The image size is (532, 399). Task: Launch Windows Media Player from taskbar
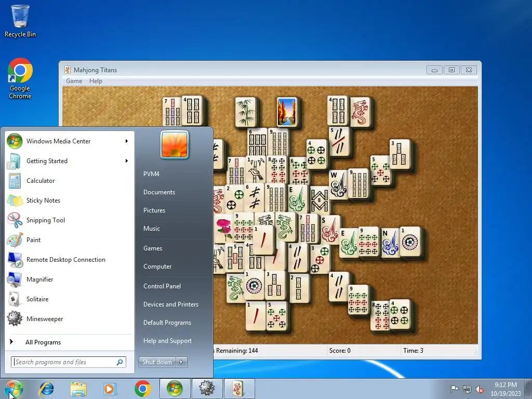(x=110, y=389)
